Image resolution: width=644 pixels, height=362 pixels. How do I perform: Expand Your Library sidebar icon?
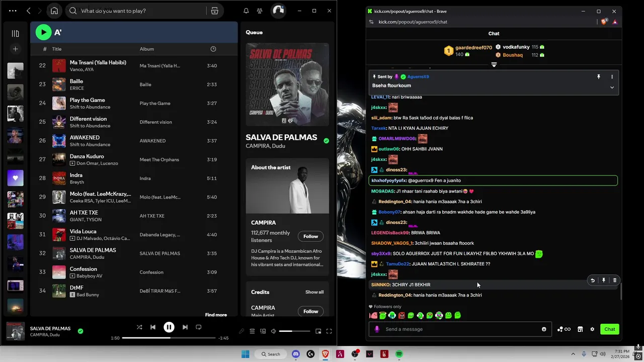tap(15, 33)
